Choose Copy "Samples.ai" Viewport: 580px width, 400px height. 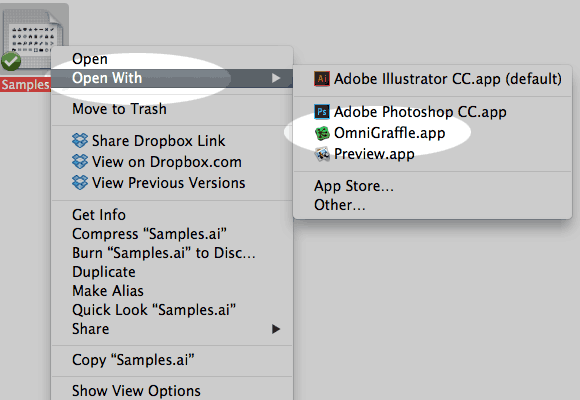tap(172, 360)
